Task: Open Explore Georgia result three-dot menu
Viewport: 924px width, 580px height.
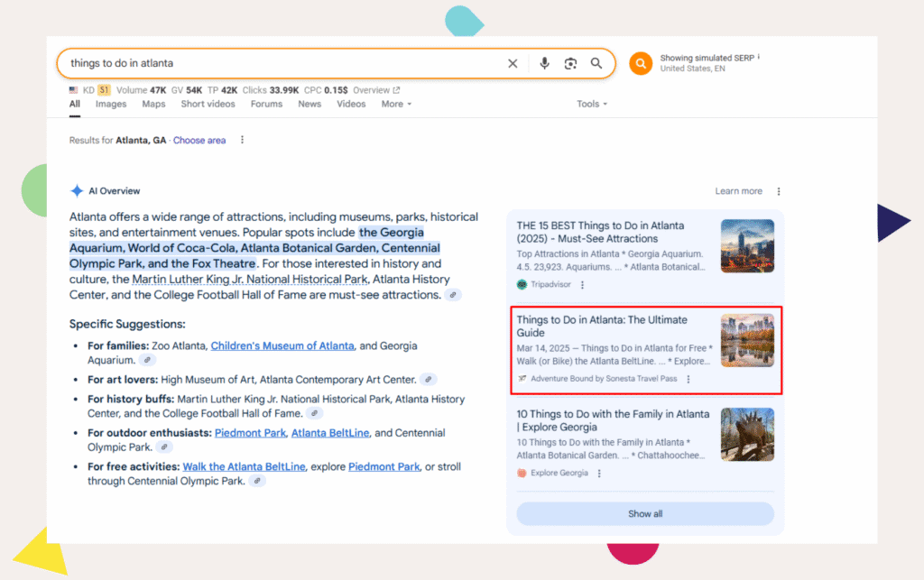Action: tap(599, 474)
